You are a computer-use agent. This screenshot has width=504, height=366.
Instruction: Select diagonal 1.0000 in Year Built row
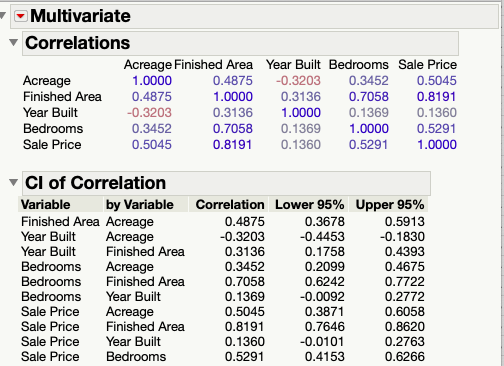pyautogui.click(x=301, y=113)
